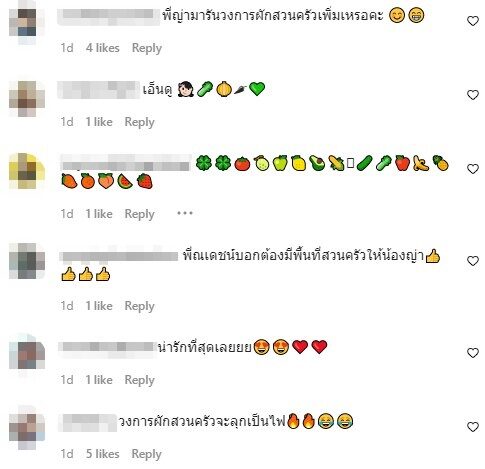Screen dimensions: 485x469
Task: Heart the last comment with fire emojis
Action: (x=473, y=427)
